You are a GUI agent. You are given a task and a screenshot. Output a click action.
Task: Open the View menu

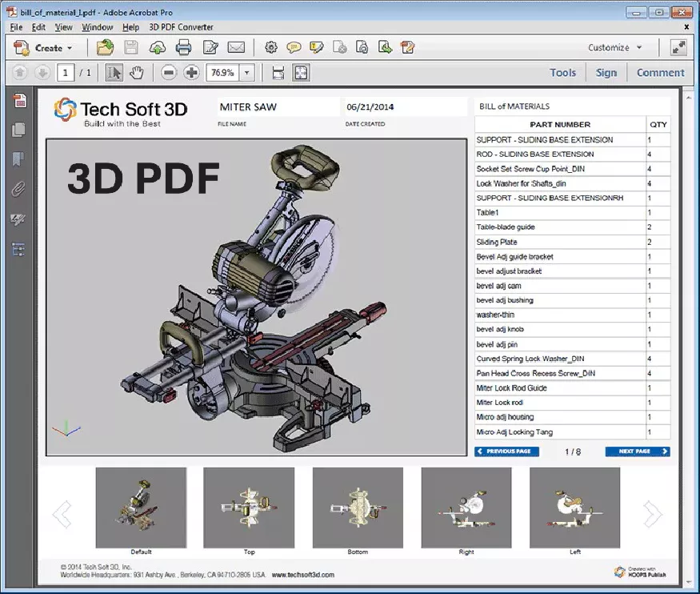(63, 27)
